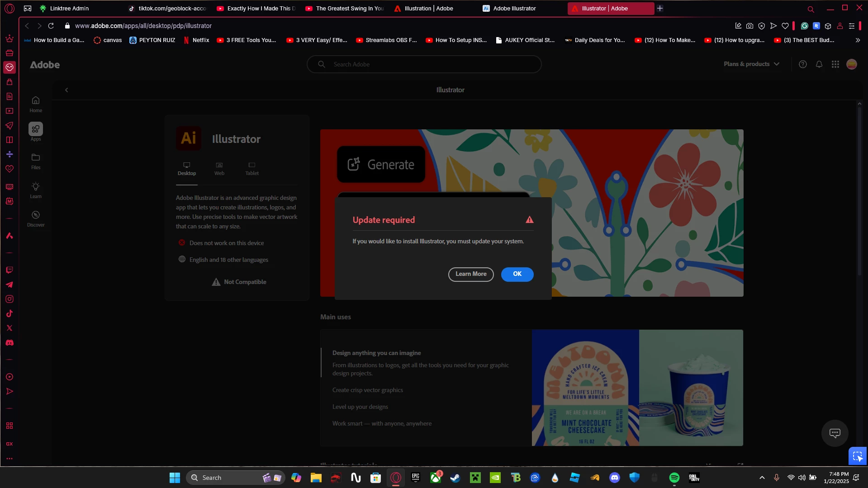The image size is (868, 488).
Task: Open the browser tab search icon
Action: tap(811, 9)
